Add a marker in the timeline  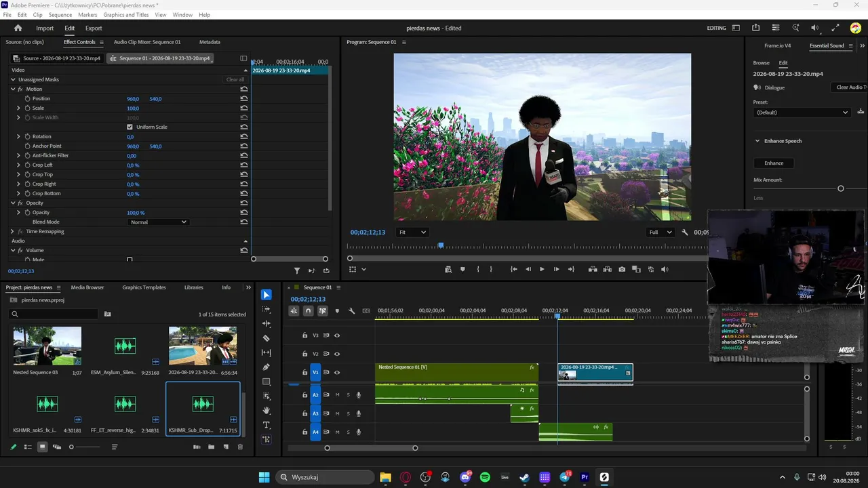(337, 311)
